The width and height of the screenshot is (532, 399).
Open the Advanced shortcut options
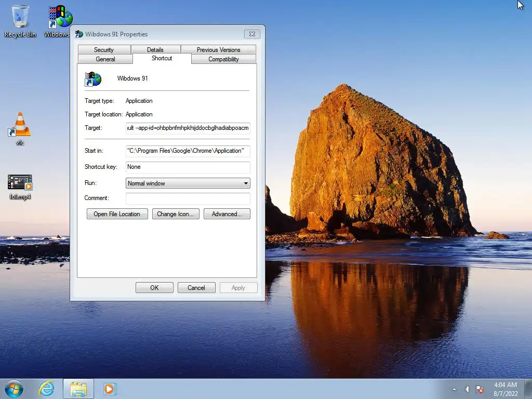[x=227, y=214]
